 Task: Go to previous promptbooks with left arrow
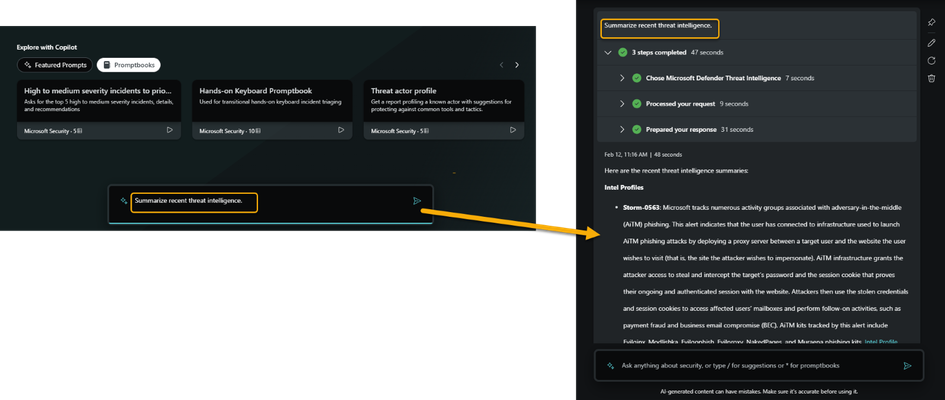(x=501, y=65)
